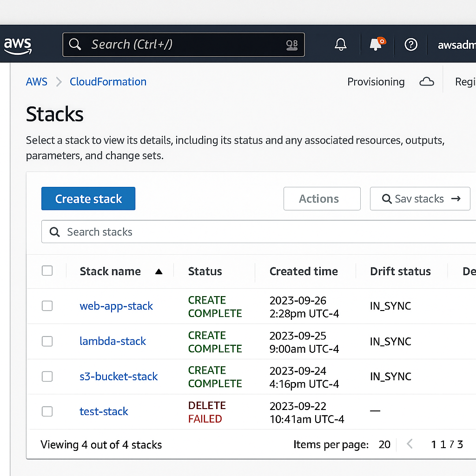Select all stacks with header checkbox
Screen dimensions: 476x476
click(x=47, y=271)
